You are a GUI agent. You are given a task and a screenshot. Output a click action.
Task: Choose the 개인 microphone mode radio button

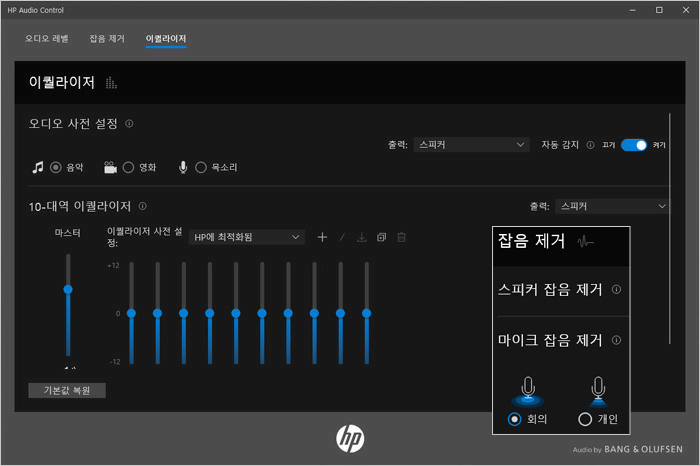click(586, 419)
